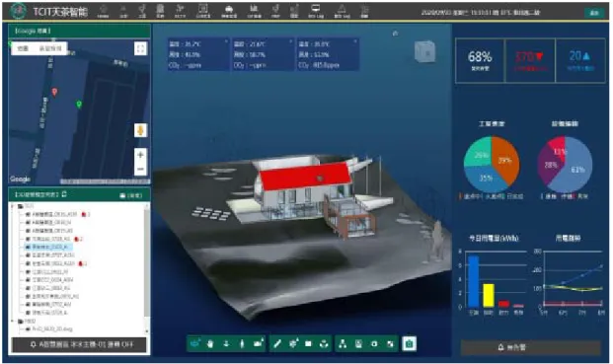Open the Model Browser tree icon

[343, 343]
